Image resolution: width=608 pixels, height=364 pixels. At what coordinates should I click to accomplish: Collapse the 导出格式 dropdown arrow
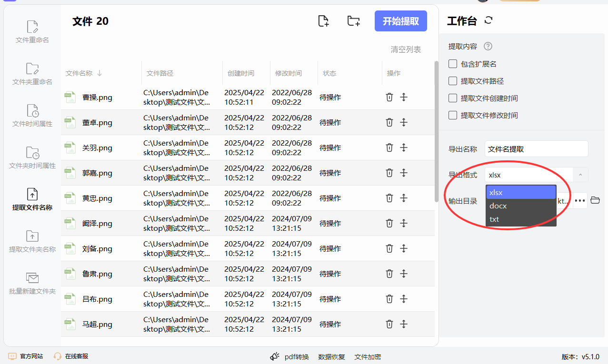coord(580,175)
